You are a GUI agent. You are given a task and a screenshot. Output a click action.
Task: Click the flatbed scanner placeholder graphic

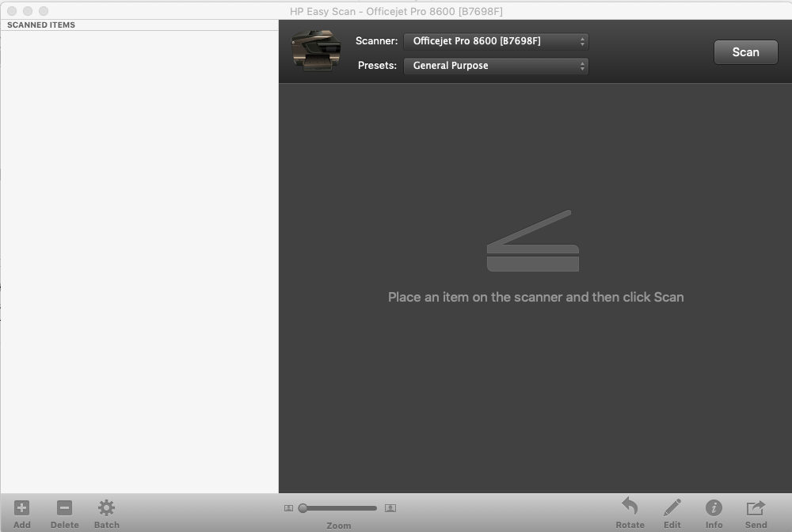[533, 241]
